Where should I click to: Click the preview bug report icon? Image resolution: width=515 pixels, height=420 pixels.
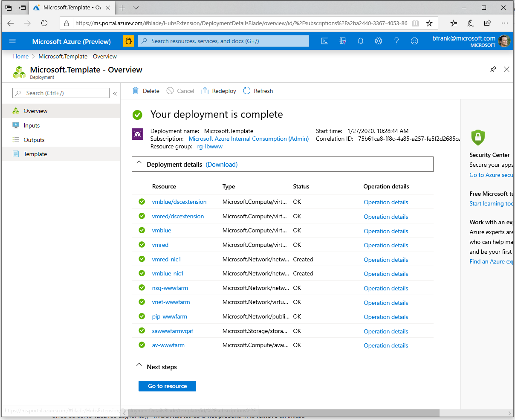[x=128, y=41]
